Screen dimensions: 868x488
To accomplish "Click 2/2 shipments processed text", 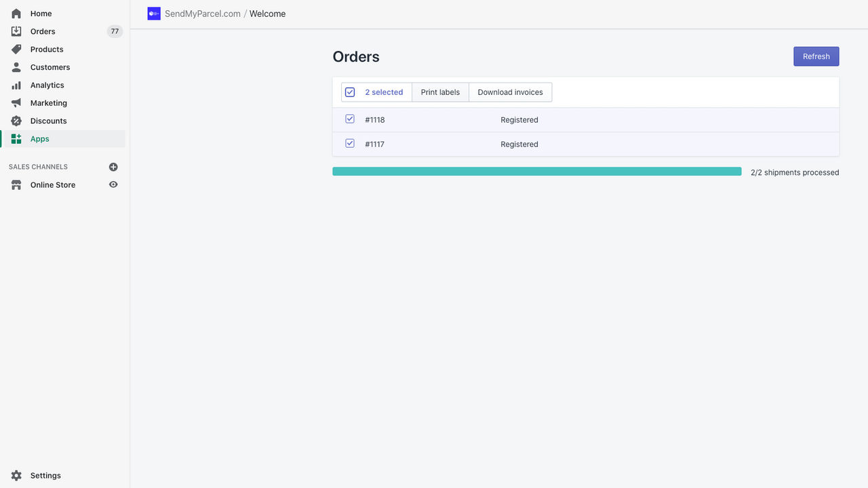I will click(x=795, y=173).
